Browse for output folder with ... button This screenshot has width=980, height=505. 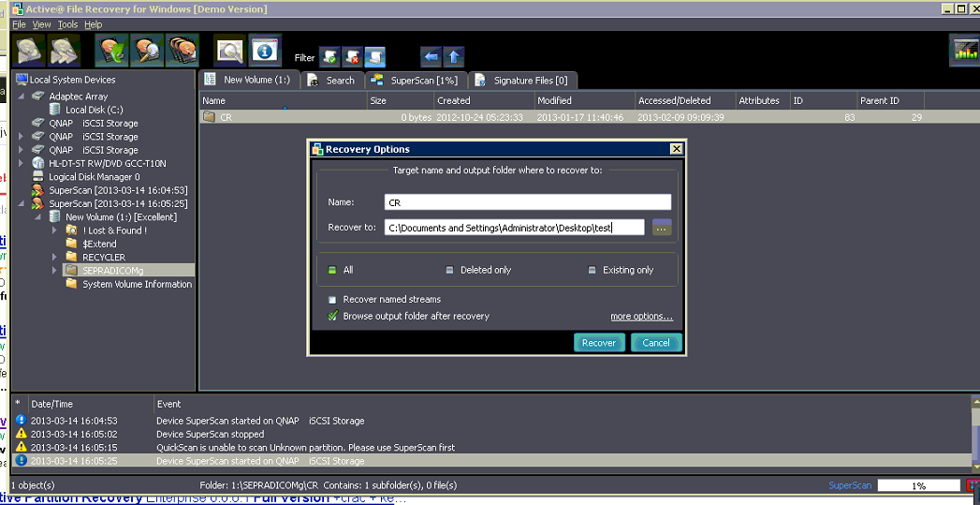pyautogui.click(x=661, y=227)
